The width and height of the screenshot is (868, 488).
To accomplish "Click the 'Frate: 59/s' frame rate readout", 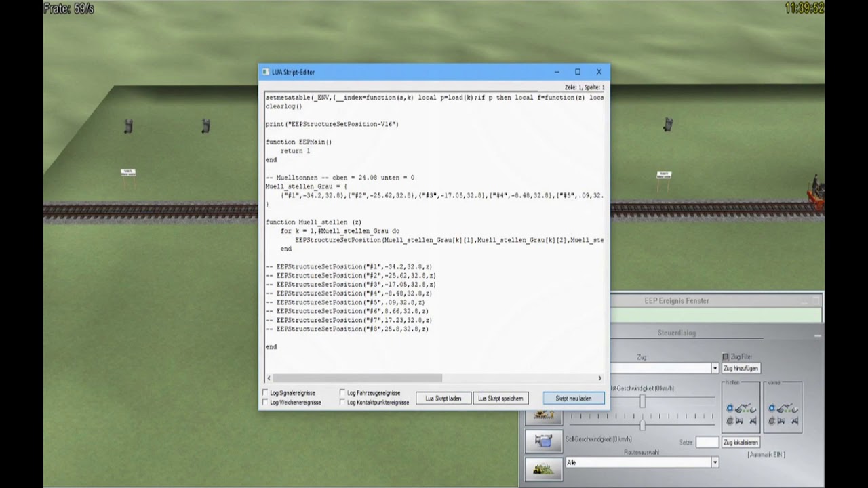I will click(68, 9).
